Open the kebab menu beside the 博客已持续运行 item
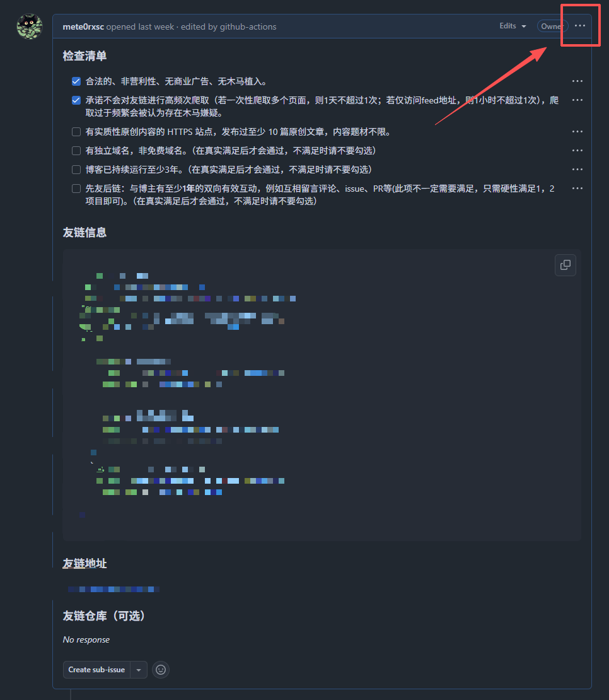This screenshot has width=609, height=700. pyautogui.click(x=577, y=169)
